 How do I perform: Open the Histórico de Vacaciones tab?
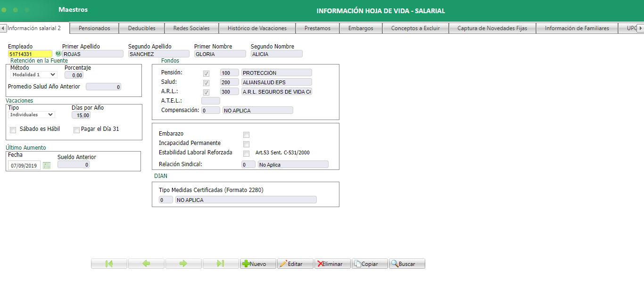click(x=257, y=28)
